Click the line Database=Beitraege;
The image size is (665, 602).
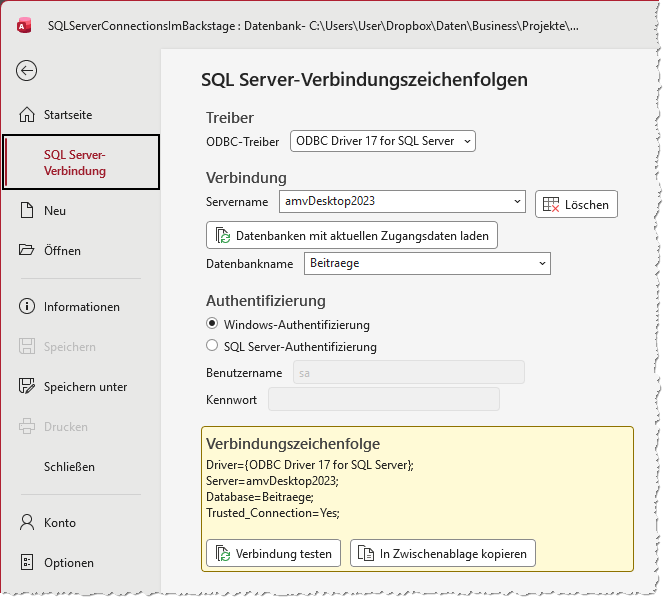(x=260, y=497)
